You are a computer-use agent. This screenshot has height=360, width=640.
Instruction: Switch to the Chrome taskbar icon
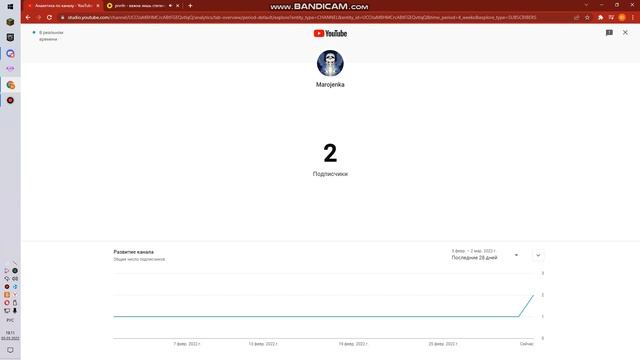(x=10, y=85)
